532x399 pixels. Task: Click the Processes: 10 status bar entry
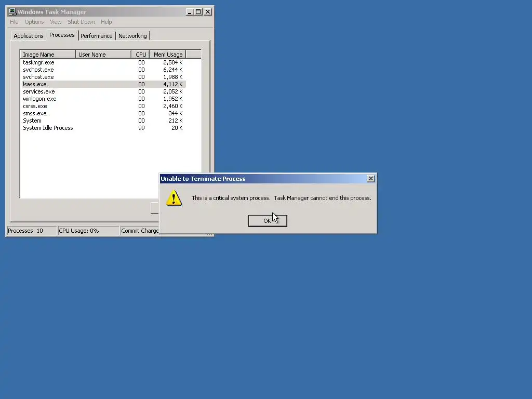(32, 231)
